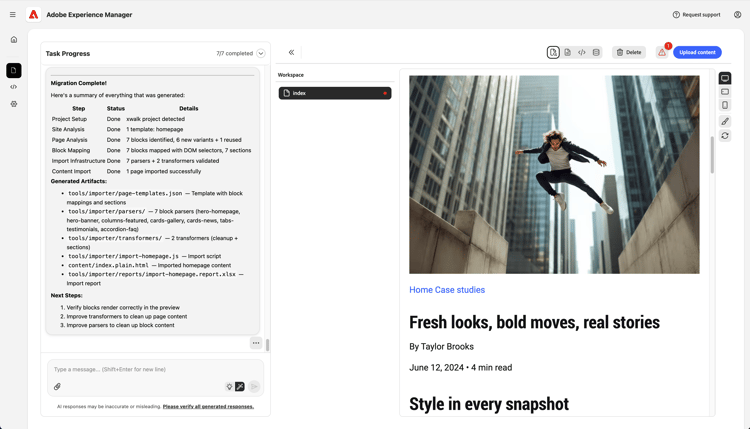750x429 pixels.
Task: Click '1 template: homepage' table cell
Action: coord(154,130)
